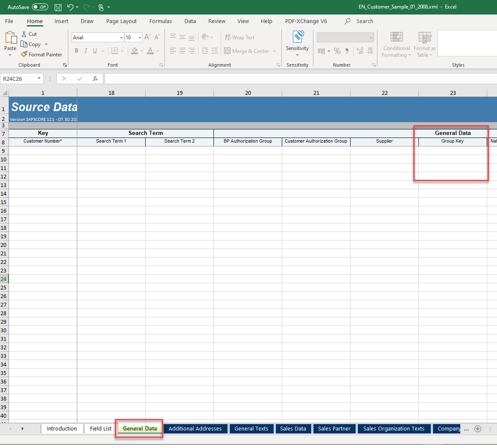Select the Format Painter tool
The image size is (497, 448).
pyautogui.click(x=41, y=55)
